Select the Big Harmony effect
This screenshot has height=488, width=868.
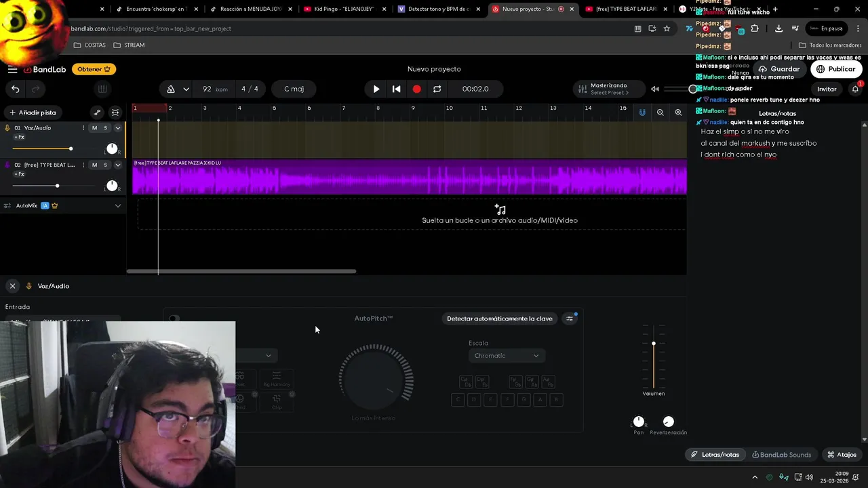tap(277, 379)
